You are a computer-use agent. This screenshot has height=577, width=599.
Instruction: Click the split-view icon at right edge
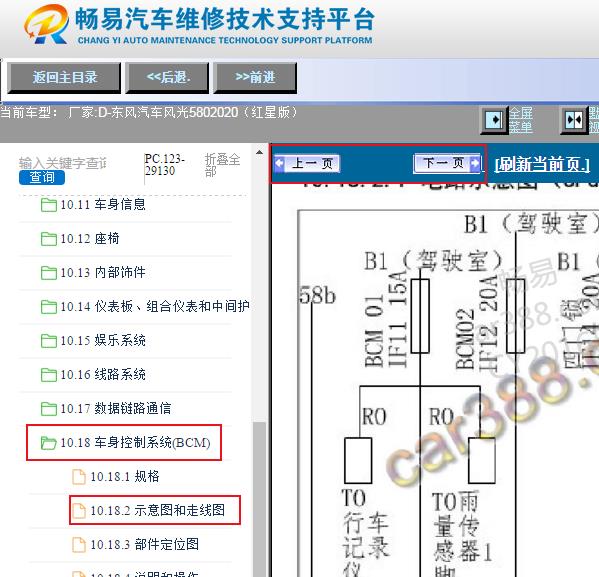pyautogui.click(x=574, y=120)
